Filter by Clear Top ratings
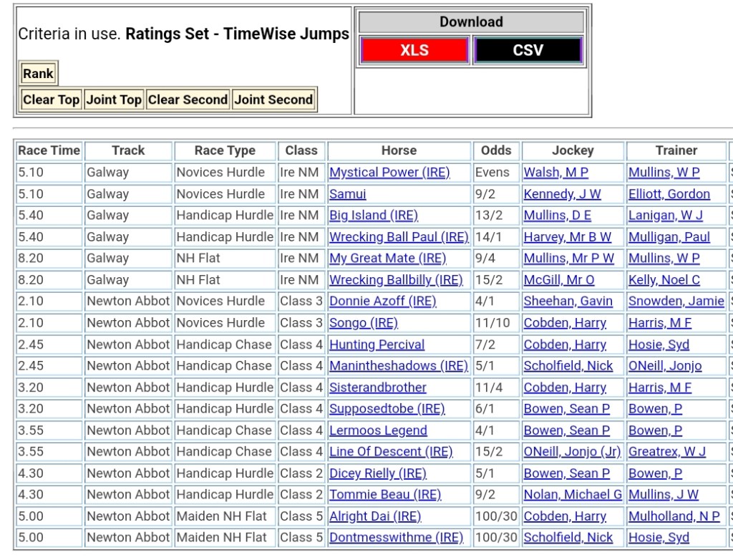The height and width of the screenshot is (560, 733). tap(51, 100)
